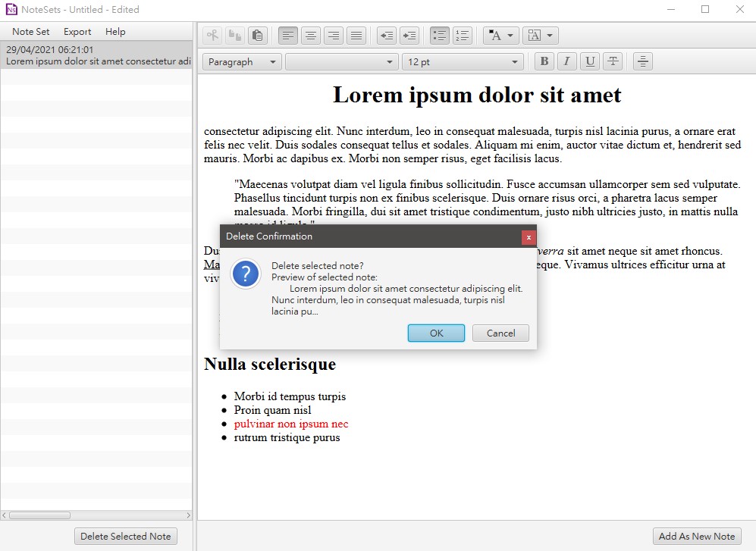Open the text foreground color picker
Viewport: 756px width, 551px height.
point(500,36)
